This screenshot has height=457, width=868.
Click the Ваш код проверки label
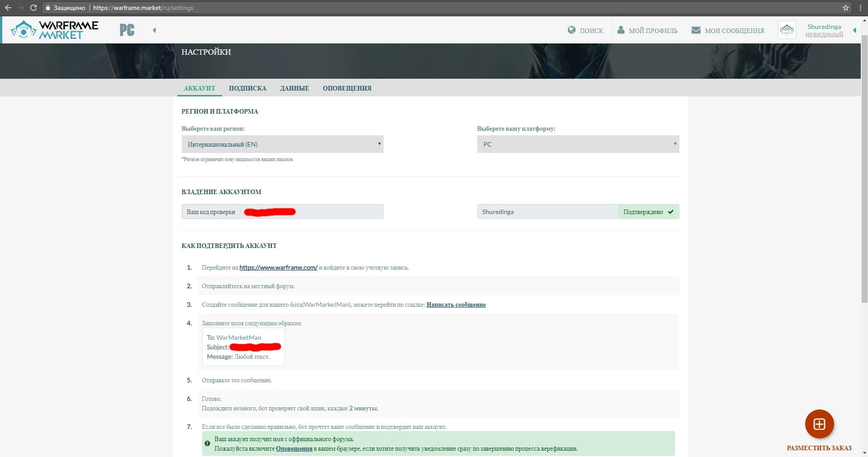point(211,212)
